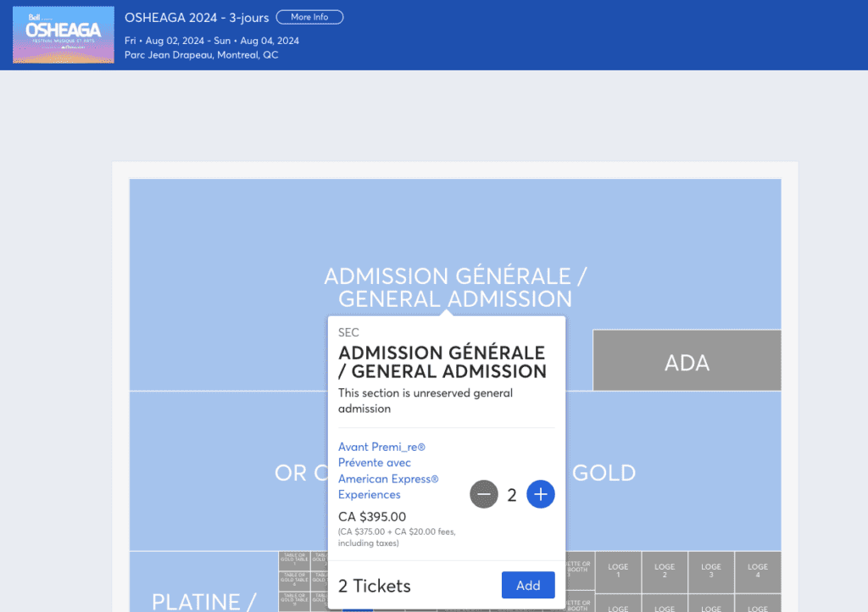Click the Osheaga festival logo thumbnail
Screen dimensions: 868x612
(64, 35)
